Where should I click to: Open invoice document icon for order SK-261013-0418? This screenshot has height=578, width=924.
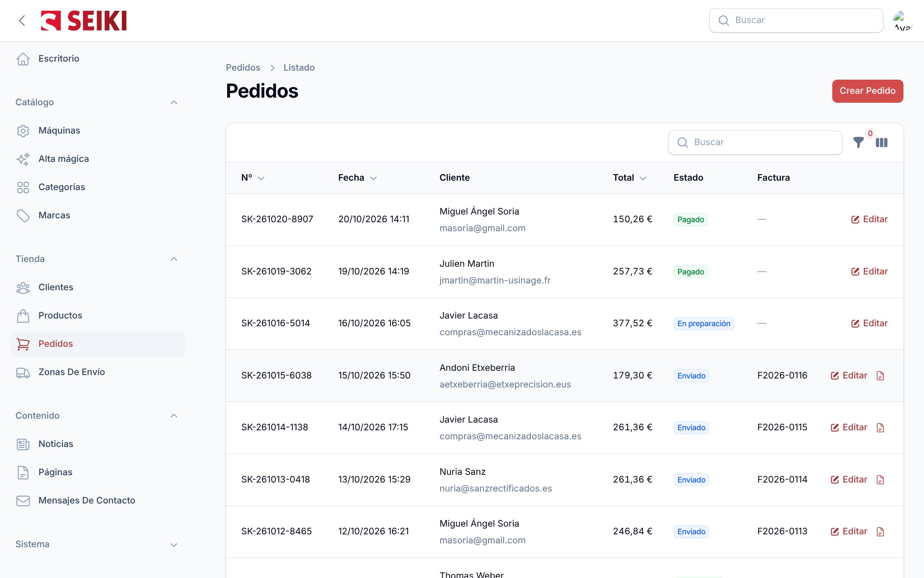(880, 480)
